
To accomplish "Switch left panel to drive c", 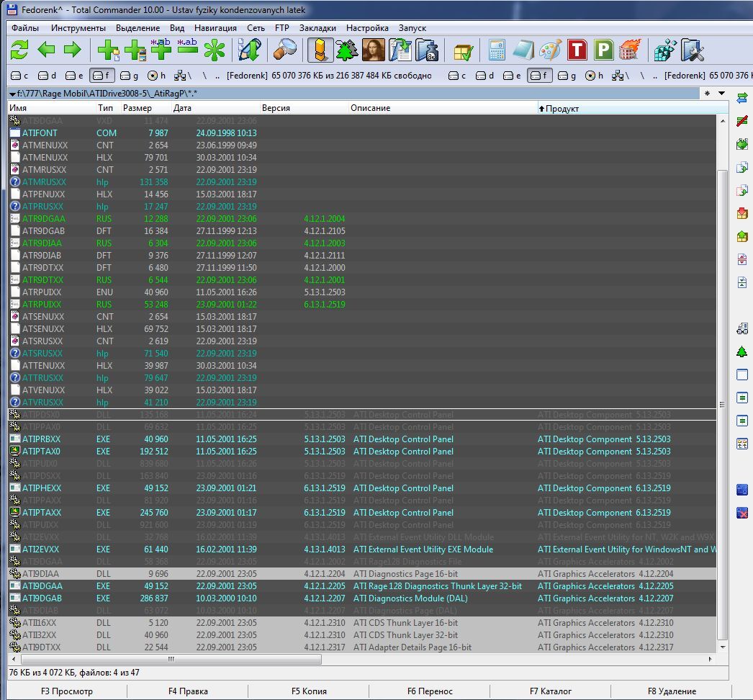I will 19,76.
